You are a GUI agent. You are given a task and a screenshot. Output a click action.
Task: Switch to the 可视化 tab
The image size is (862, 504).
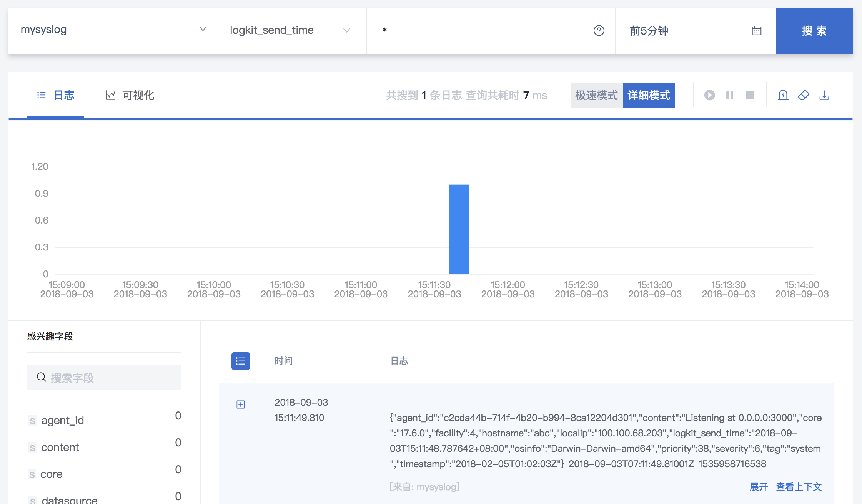[x=130, y=95]
